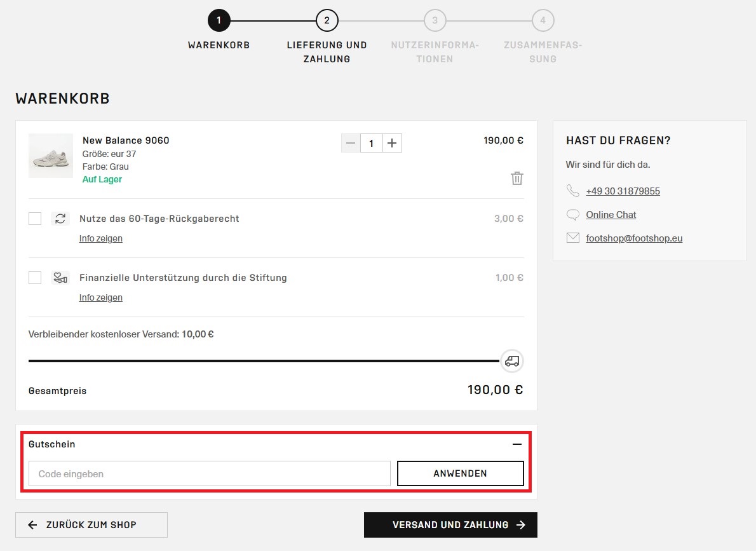The width and height of the screenshot is (756, 551).
Task: Select step 3 Nutzerinformationen circle
Action: pyautogui.click(x=435, y=21)
